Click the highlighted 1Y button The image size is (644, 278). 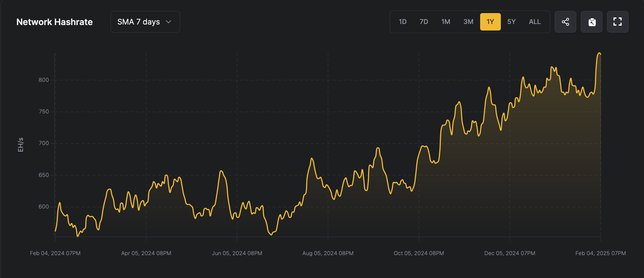[490, 22]
